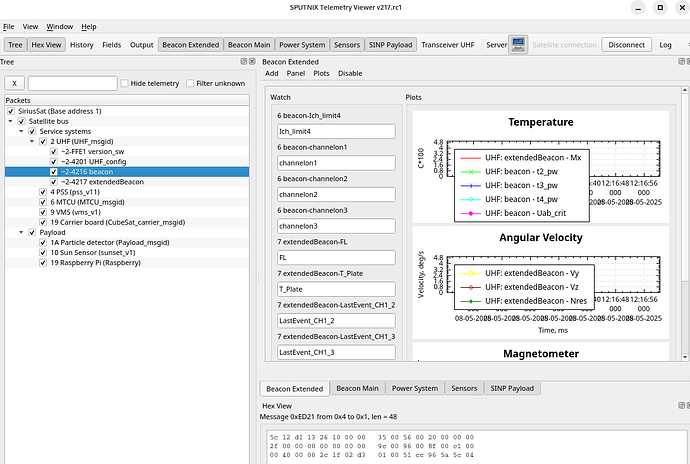Image resolution: width=690 pixels, height=464 pixels.
Task: Open the Window menu
Action: [x=60, y=26]
